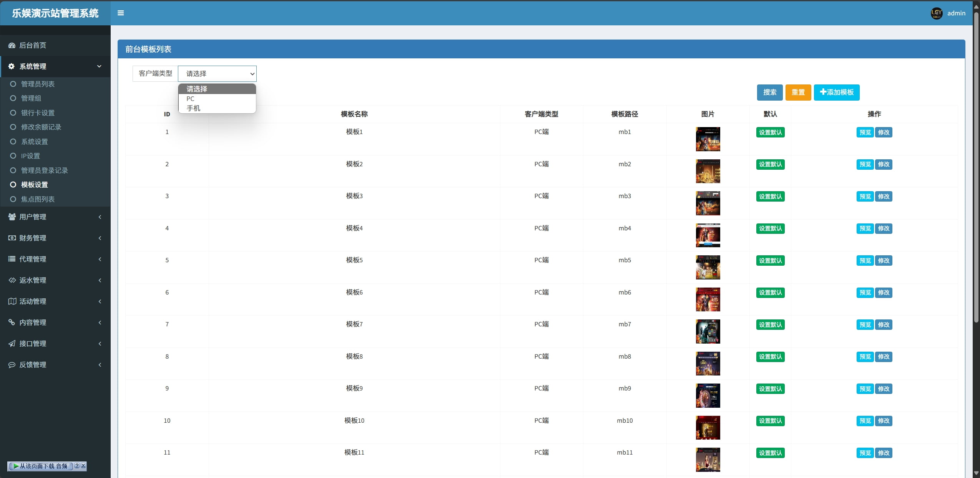
Task: Click the dashboard icon beside 后台首页
Action: coord(12,45)
